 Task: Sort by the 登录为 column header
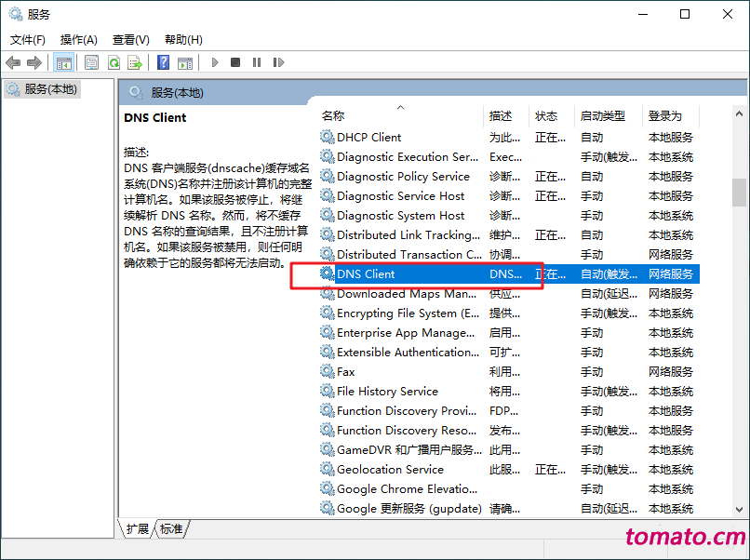pos(671,115)
